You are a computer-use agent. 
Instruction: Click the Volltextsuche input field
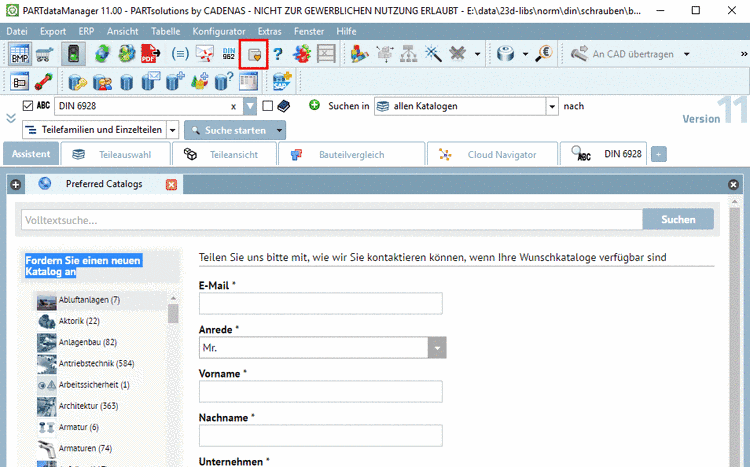pos(331,220)
